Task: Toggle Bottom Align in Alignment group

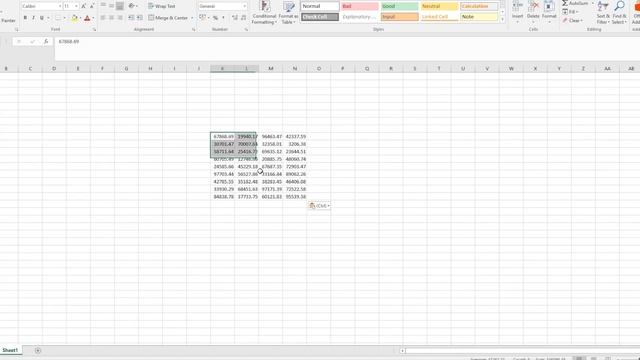Action: [120, 6]
